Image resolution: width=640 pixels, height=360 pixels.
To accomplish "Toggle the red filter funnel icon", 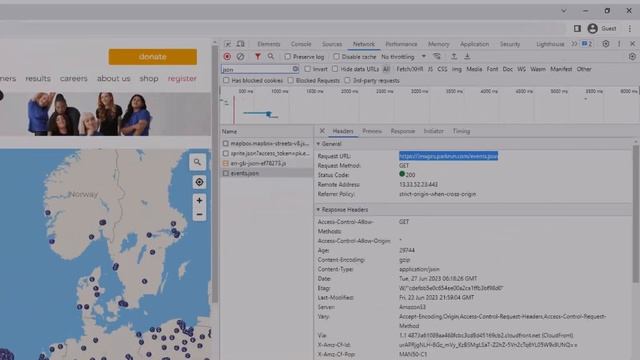I will tap(258, 57).
